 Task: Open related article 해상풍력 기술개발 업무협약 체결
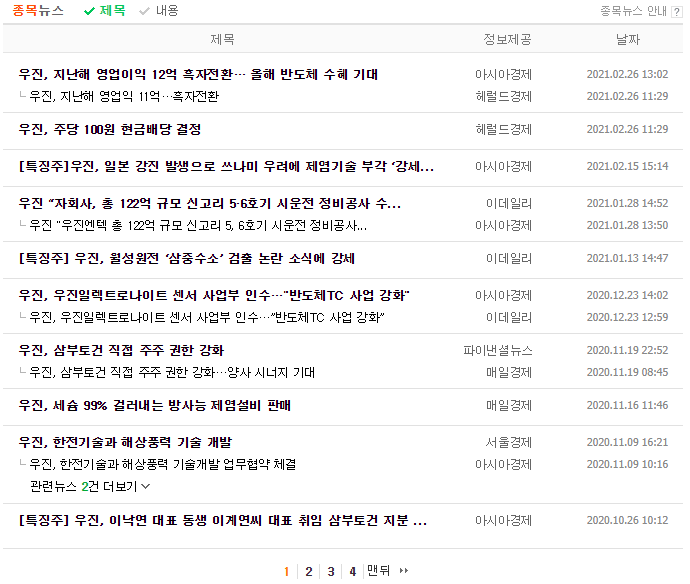coord(162,464)
